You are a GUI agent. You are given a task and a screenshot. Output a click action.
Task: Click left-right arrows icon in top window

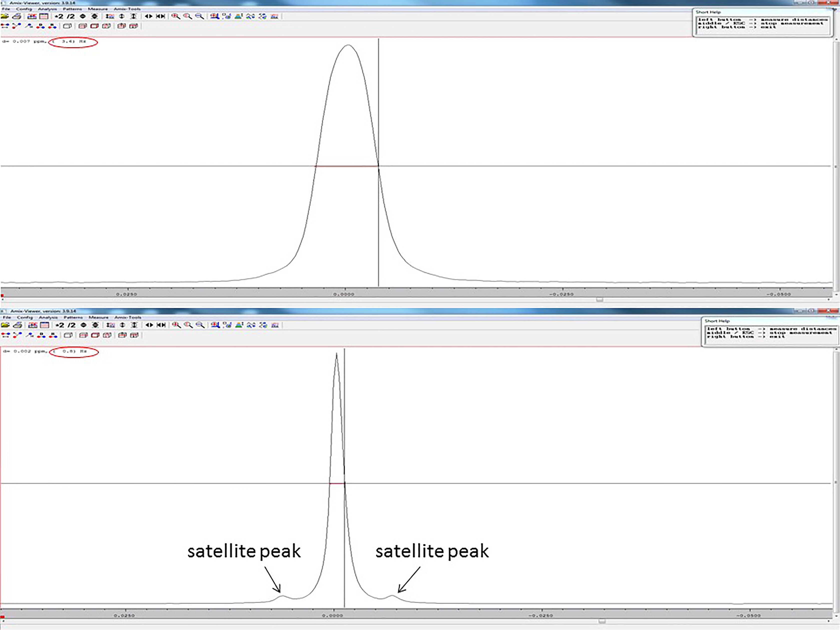pos(148,16)
